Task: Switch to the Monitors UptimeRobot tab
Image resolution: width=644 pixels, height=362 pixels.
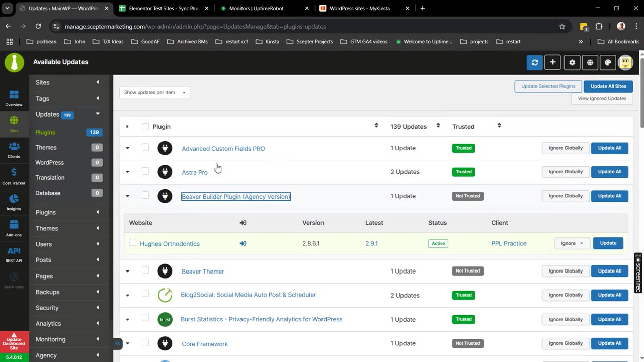Action: coord(264,8)
